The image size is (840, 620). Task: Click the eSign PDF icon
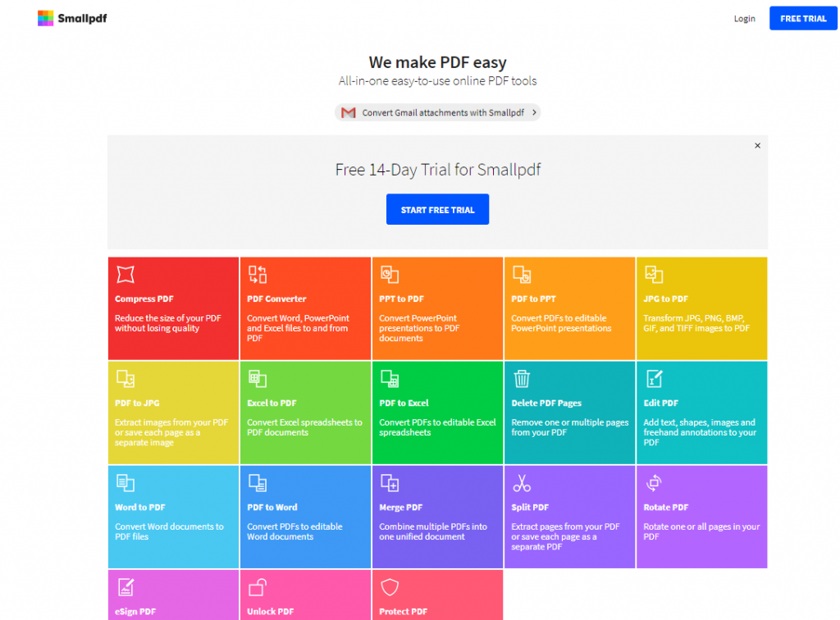tap(126, 587)
